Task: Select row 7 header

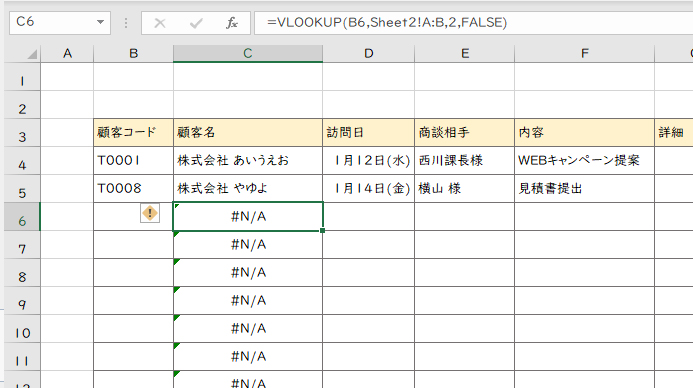Action: pyautogui.click(x=22, y=245)
